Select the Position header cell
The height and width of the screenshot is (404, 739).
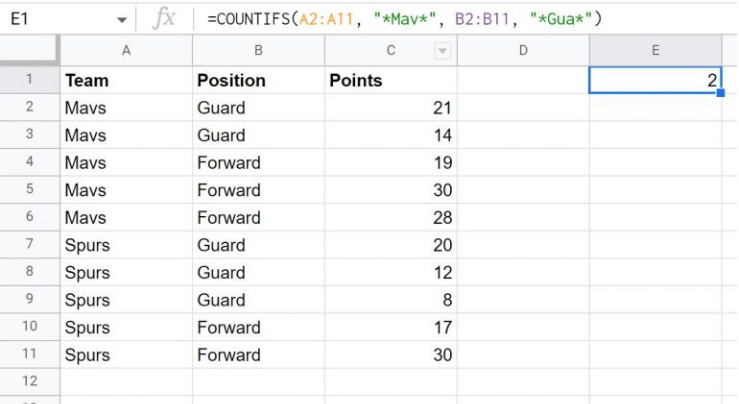click(x=258, y=80)
